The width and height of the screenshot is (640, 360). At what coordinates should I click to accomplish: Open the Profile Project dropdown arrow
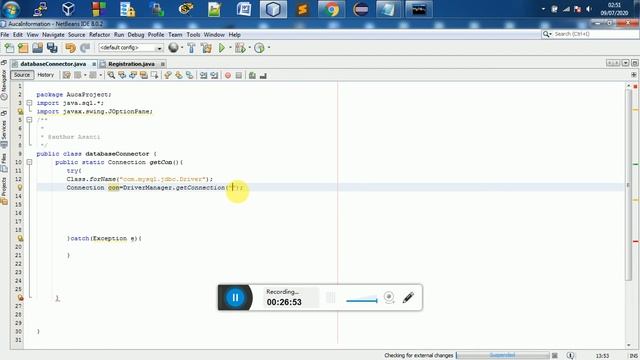coord(269,48)
